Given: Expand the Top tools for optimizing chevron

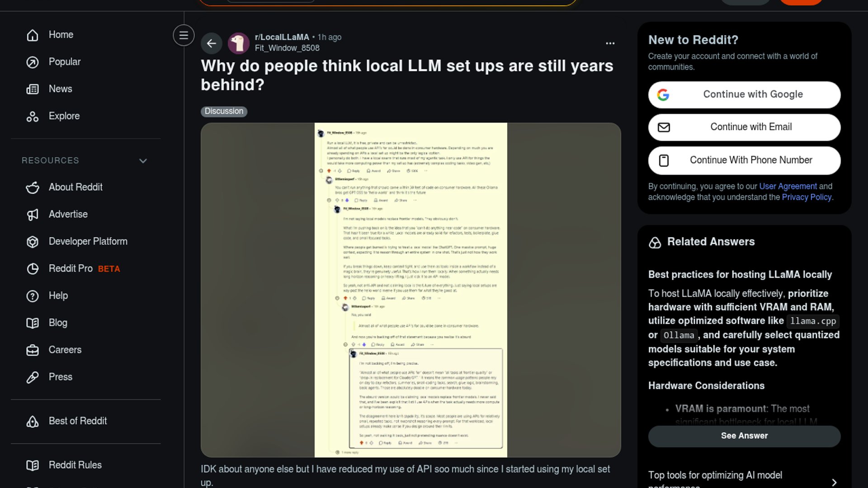Looking at the screenshot, I should [x=834, y=482].
